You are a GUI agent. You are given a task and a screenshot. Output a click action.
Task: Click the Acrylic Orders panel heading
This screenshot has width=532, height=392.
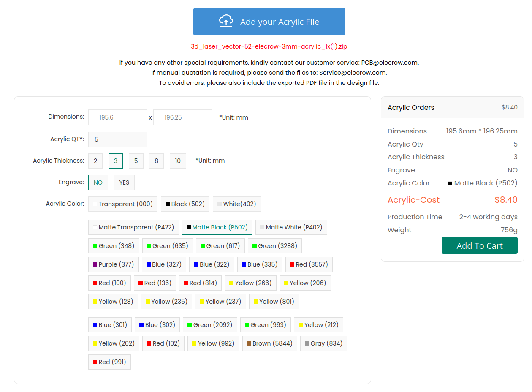411,107
